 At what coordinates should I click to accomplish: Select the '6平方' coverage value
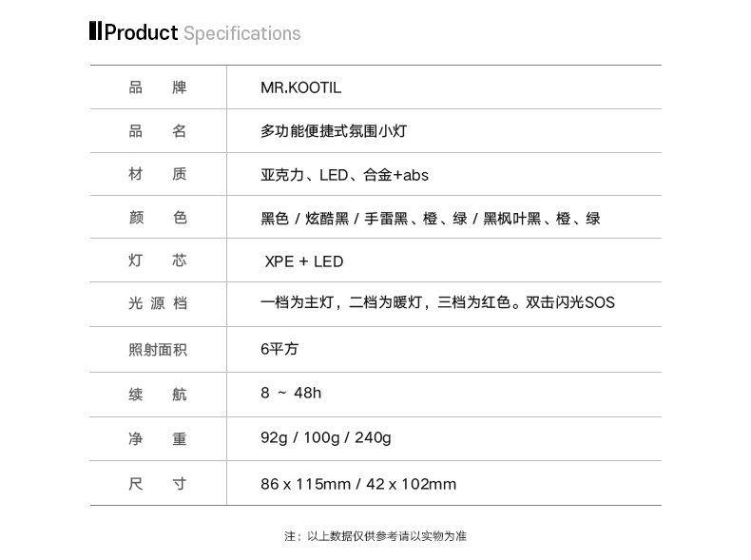(279, 349)
